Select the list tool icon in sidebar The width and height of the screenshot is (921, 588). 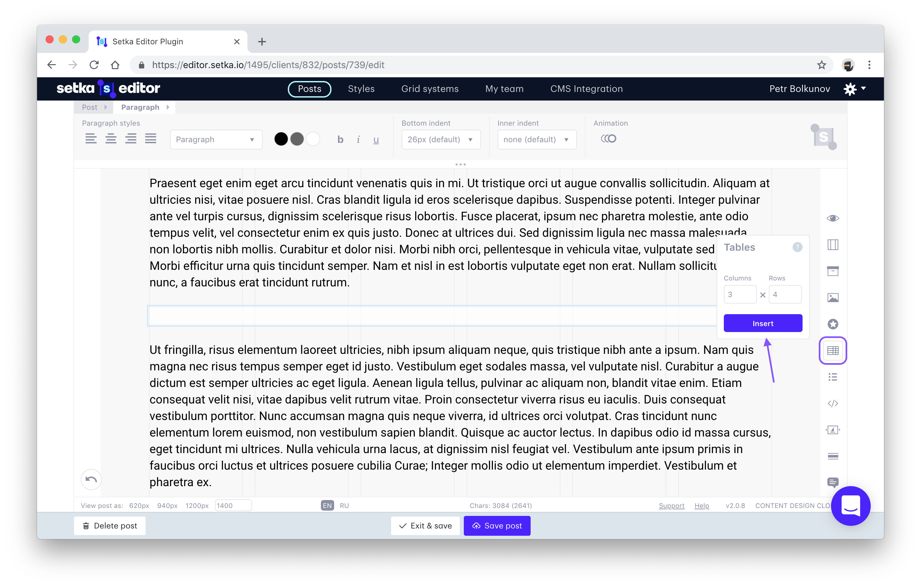coord(833,377)
